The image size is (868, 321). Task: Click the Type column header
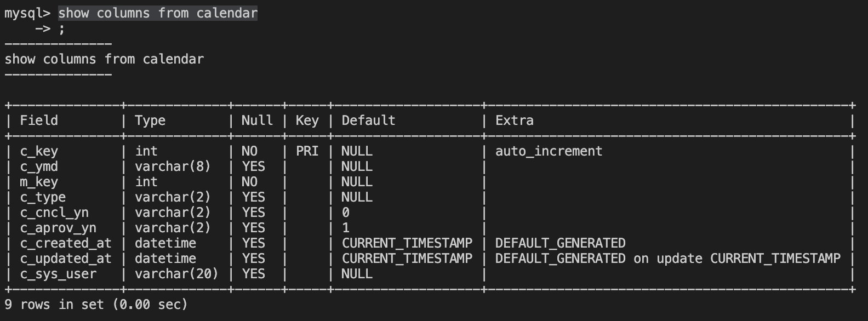150,121
